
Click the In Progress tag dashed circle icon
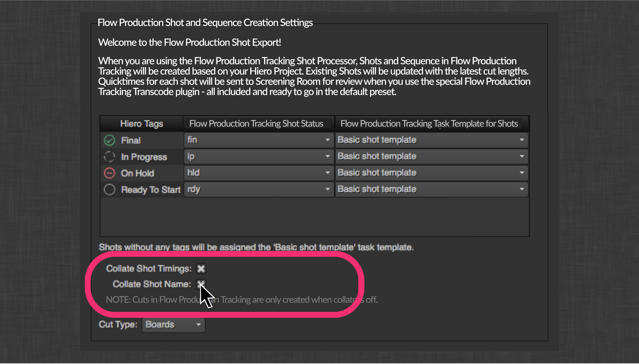click(x=109, y=157)
